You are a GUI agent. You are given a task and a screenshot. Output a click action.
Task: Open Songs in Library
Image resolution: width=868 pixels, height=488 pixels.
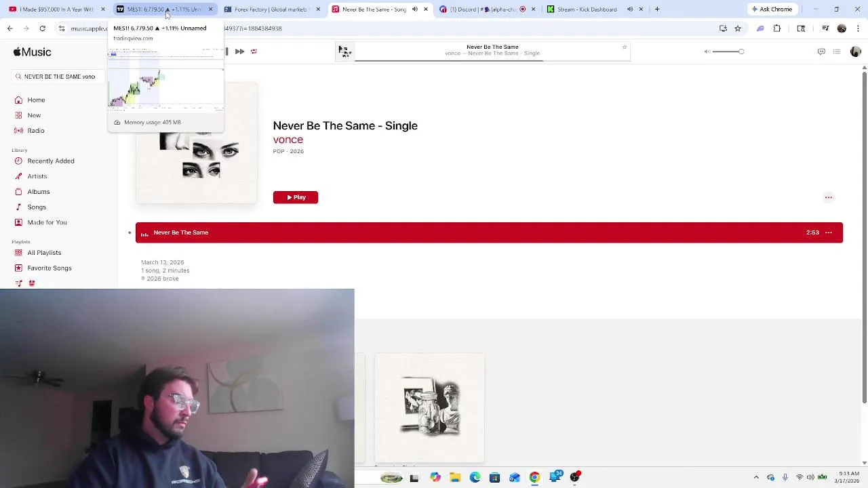(x=37, y=207)
